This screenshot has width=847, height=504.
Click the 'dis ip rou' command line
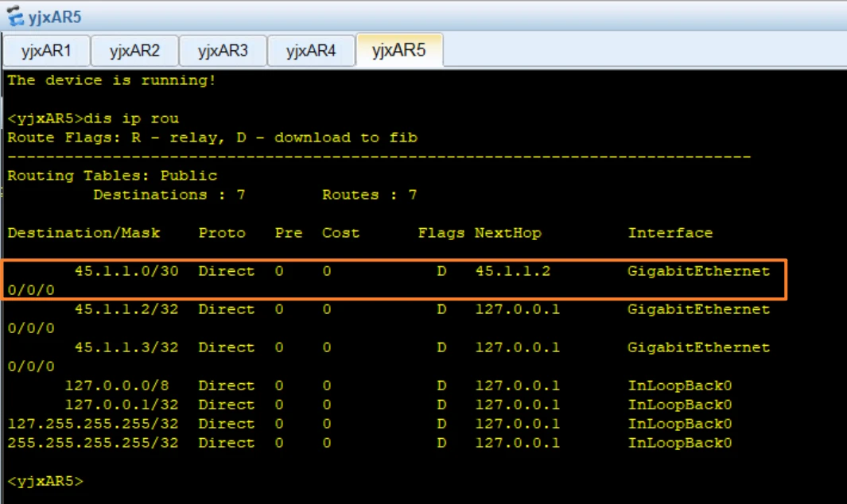point(93,118)
